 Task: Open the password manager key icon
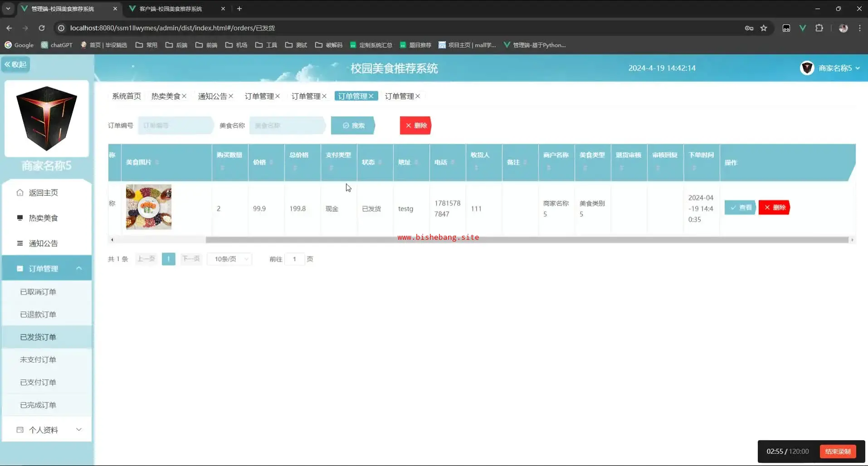[x=749, y=28]
